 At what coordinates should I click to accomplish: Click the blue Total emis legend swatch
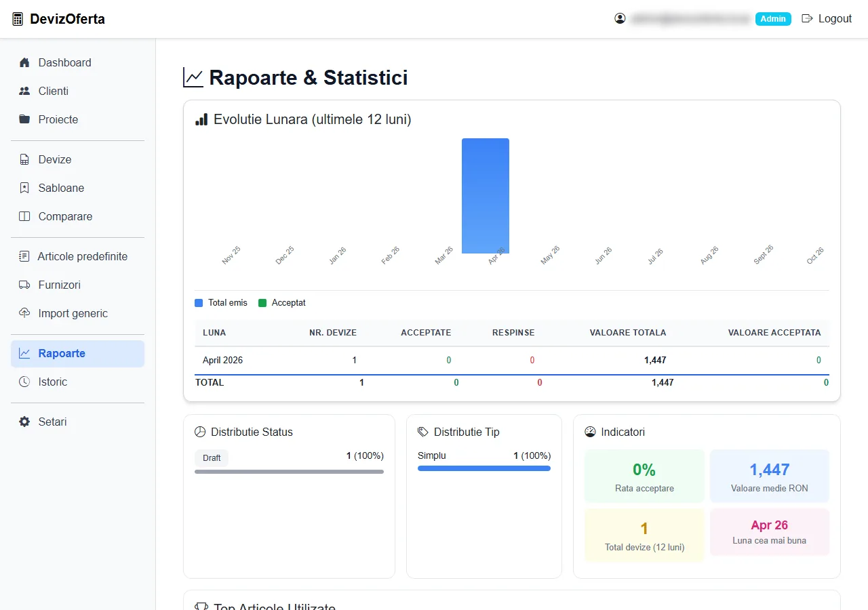coord(199,303)
